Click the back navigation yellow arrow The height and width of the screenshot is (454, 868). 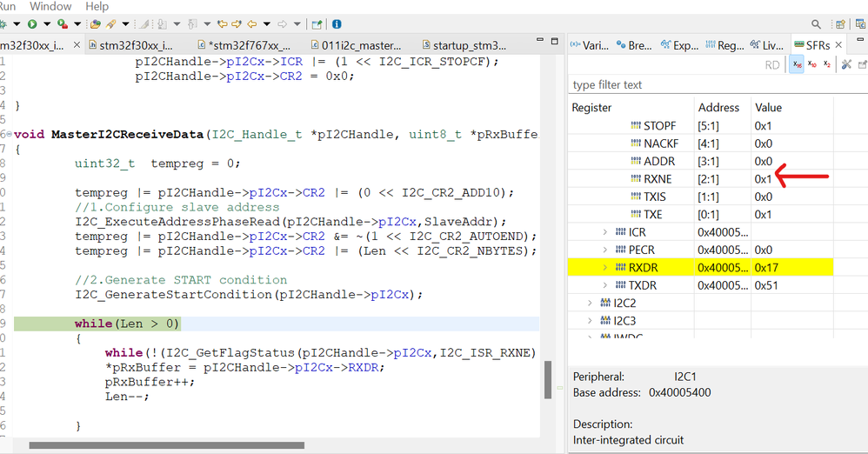pyautogui.click(x=252, y=23)
